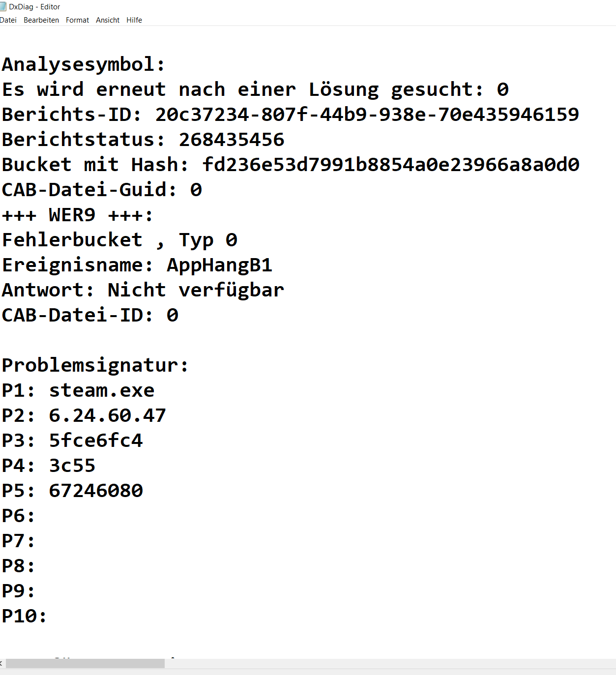The image size is (616, 675).
Task: Open the Format menu
Action: [x=77, y=20]
